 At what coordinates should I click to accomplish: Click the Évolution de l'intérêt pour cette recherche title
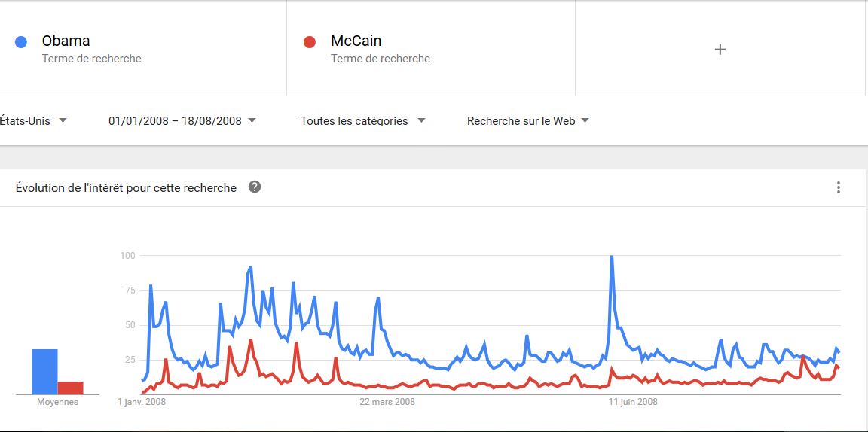click(x=127, y=187)
